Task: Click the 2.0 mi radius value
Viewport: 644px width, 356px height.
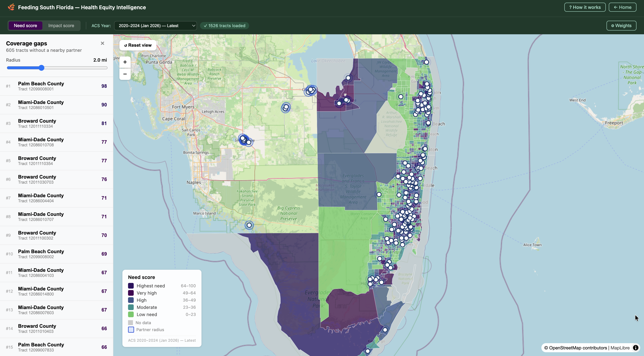Action: point(100,60)
